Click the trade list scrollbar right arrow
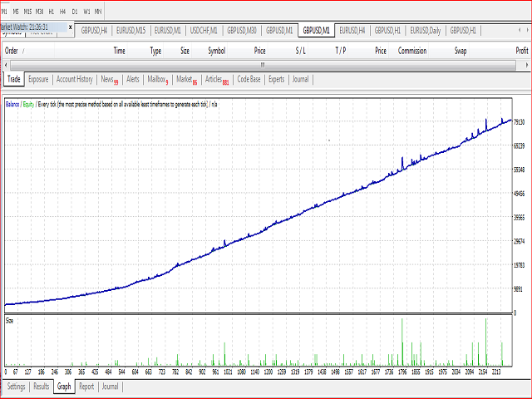 pyautogui.click(x=526, y=65)
